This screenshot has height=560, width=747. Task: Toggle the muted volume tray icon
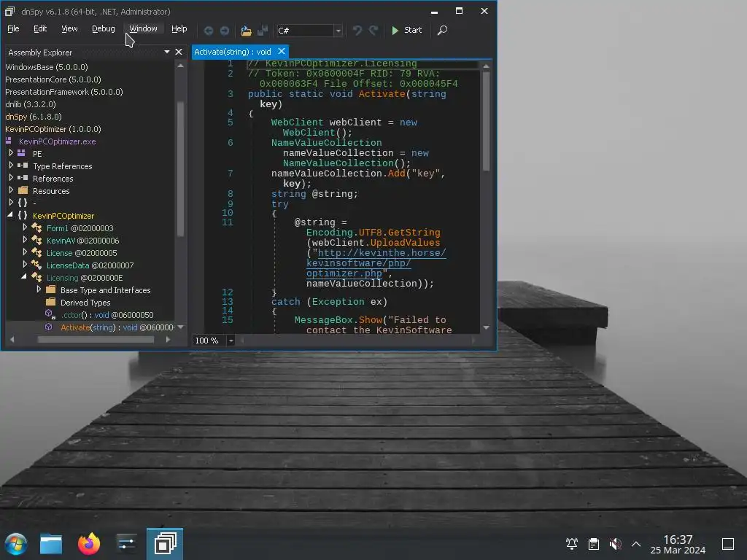[615, 544]
